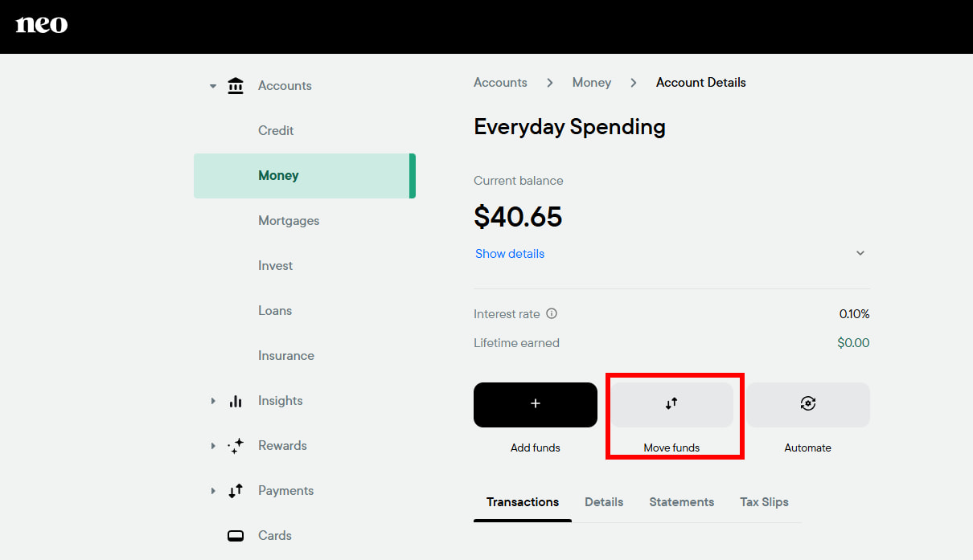This screenshot has height=560, width=973.
Task: Click the Automate sync icon
Action: coord(807,404)
